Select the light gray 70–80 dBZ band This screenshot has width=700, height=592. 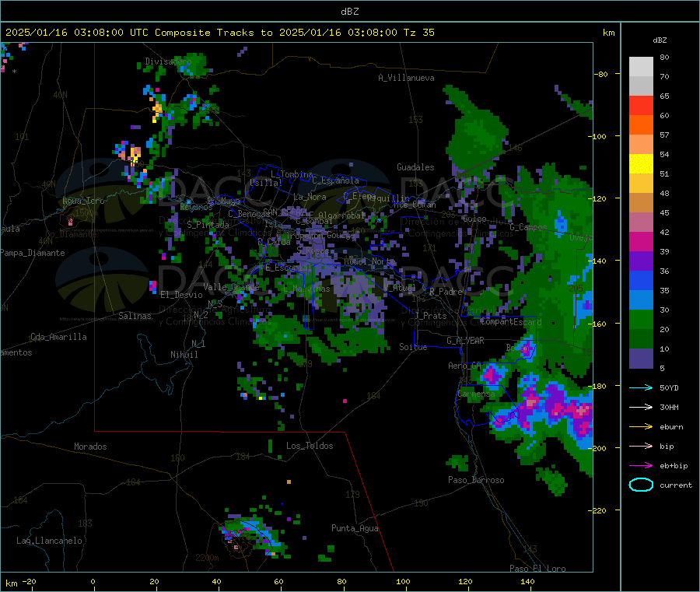(641, 67)
